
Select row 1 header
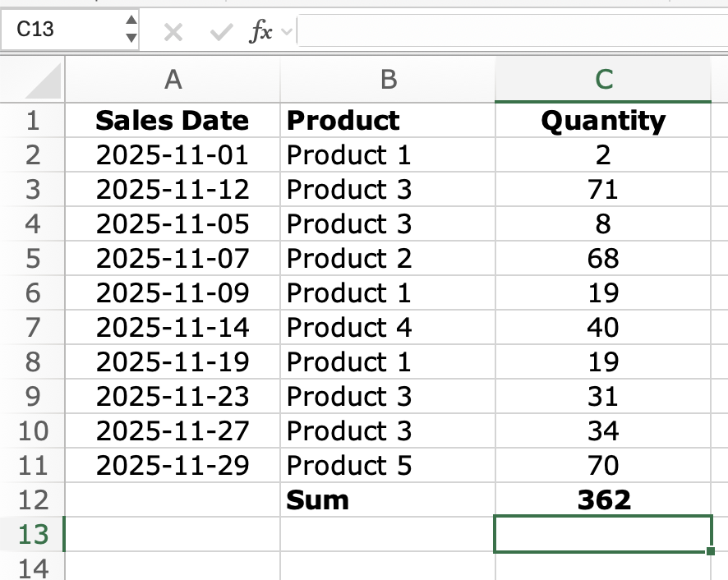33,121
